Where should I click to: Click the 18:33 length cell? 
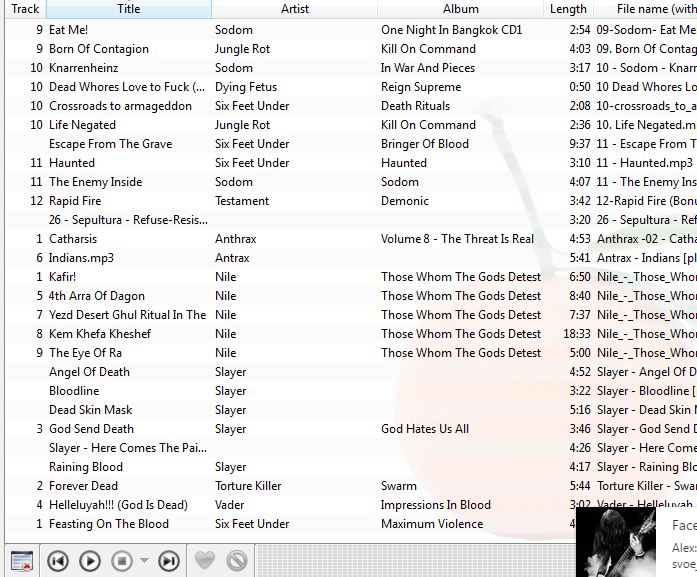pyautogui.click(x=577, y=334)
